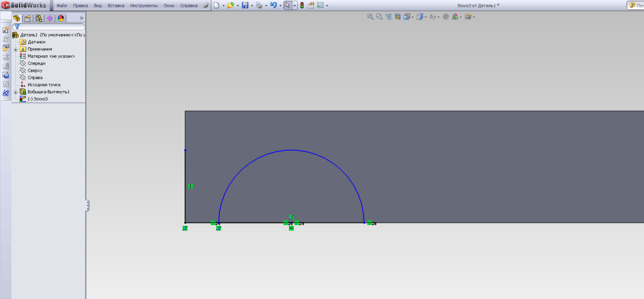Expand the Select tool dropdown arrow
644x299 pixels.
(x=294, y=5)
